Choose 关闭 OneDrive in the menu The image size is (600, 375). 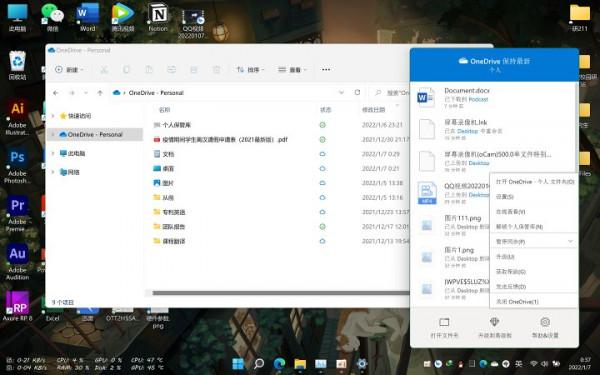coord(534,302)
